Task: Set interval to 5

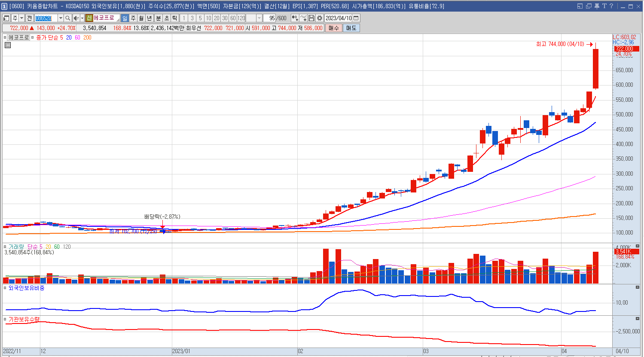Action: coord(200,18)
